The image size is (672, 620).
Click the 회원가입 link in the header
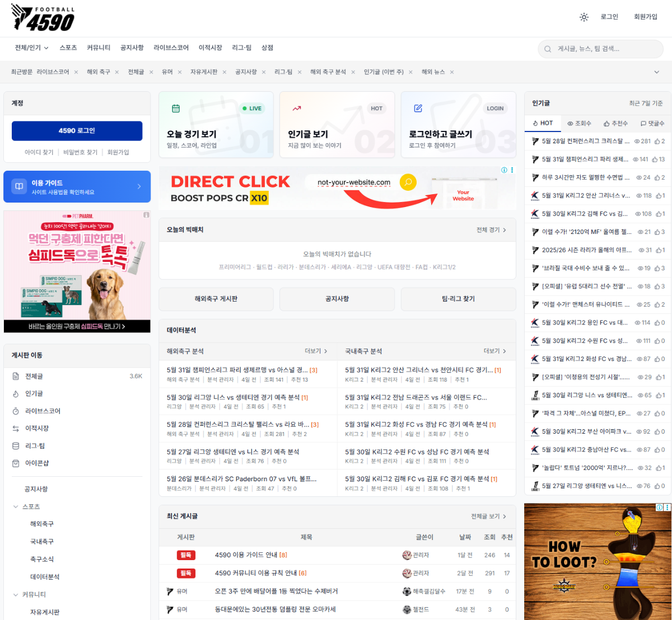[646, 17]
